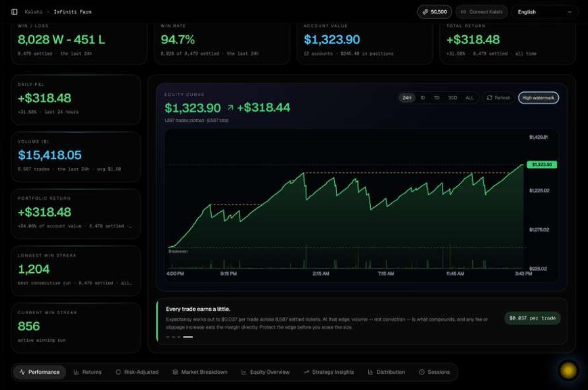This screenshot has width=588, height=390.
Task: Switch to the Risk-Adjusted tab
Action: coord(137,372)
